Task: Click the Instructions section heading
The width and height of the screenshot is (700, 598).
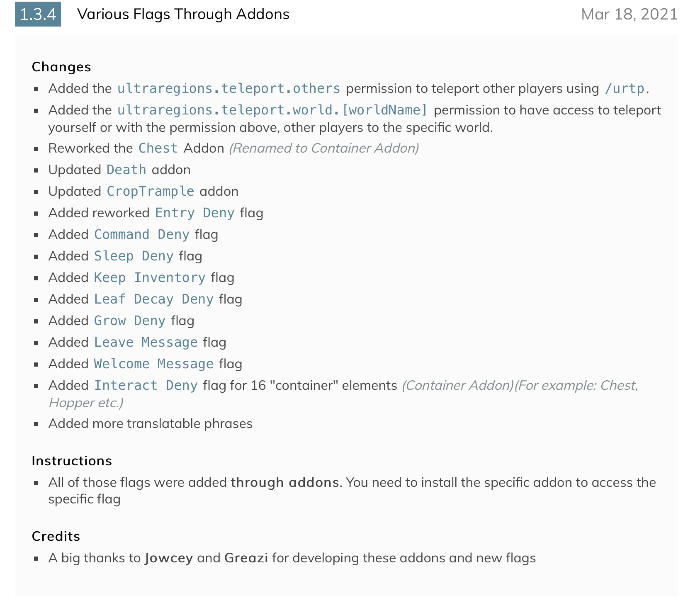Action: click(72, 461)
